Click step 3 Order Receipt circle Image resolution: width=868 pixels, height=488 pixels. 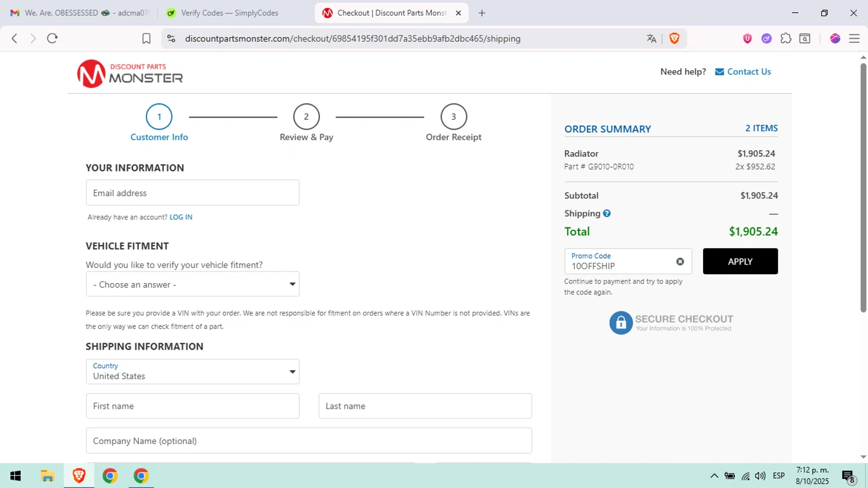(x=454, y=117)
